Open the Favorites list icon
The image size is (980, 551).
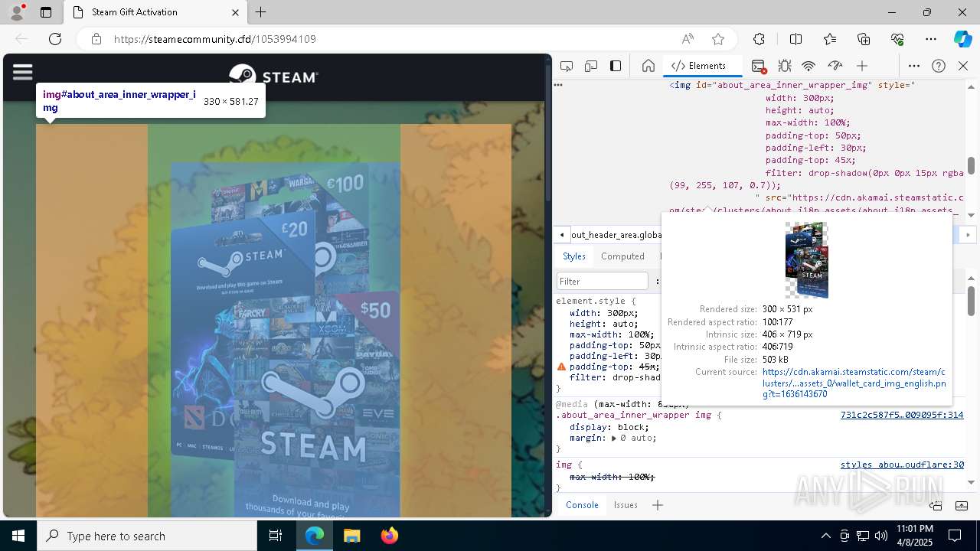tap(830, 39)
